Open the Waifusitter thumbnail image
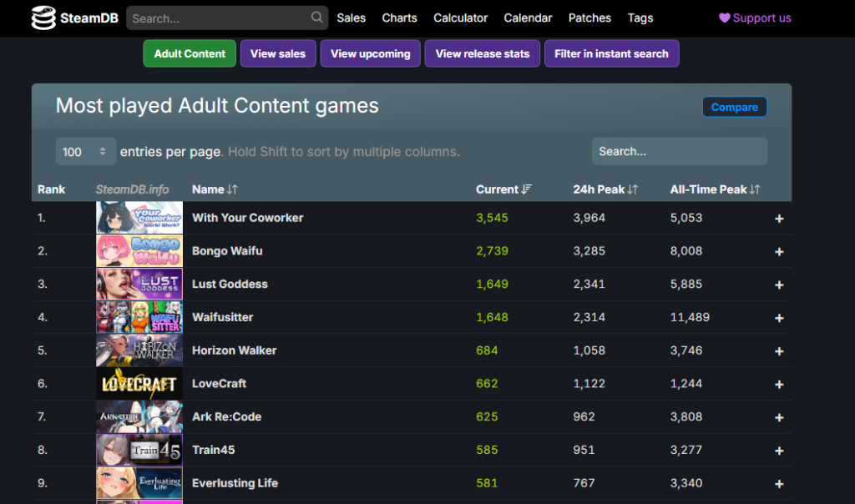 point(139,317)
